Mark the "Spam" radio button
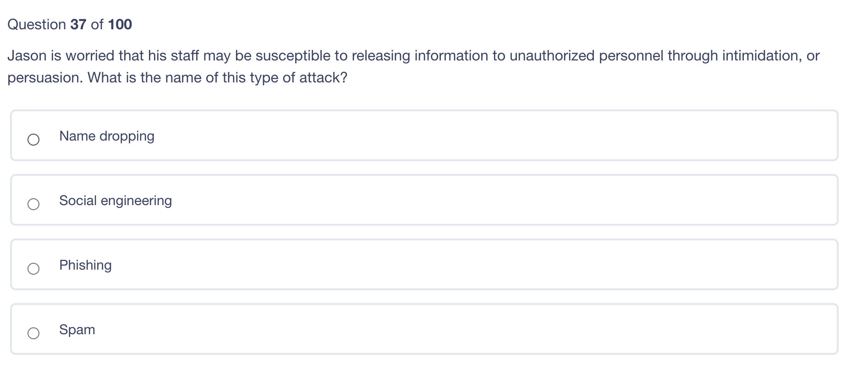 tap(33, 333)
